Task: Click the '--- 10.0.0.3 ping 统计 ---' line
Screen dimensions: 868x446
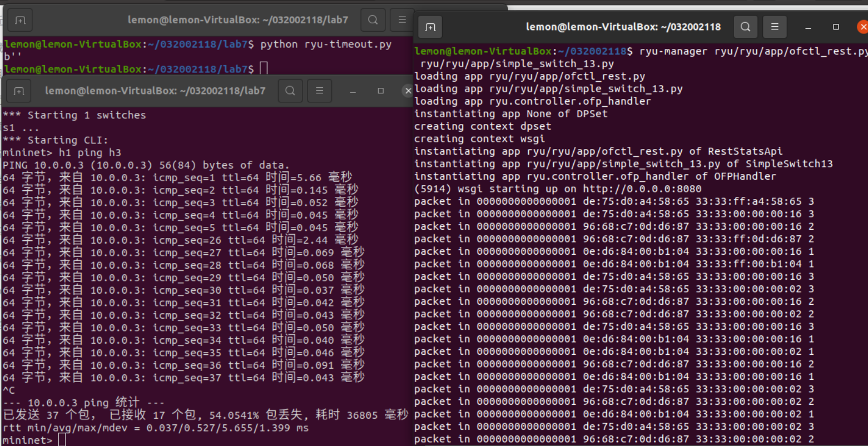Action: point(83,403)
